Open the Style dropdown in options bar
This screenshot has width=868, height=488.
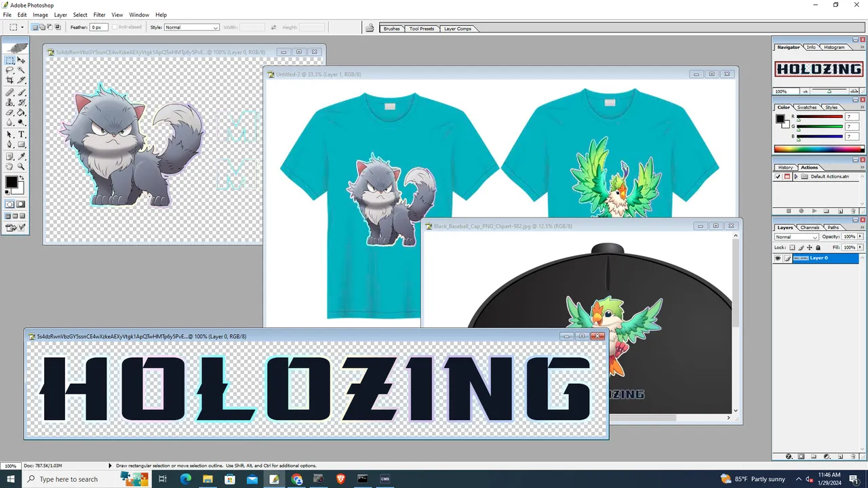coord(191,28)
